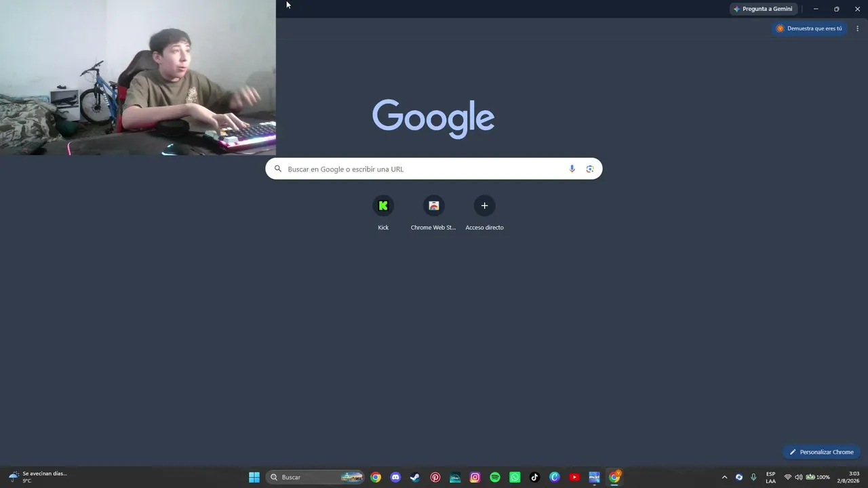Restore down the Chrome window
Viewport: 868px width, 488px height.
tap(837, 9)
